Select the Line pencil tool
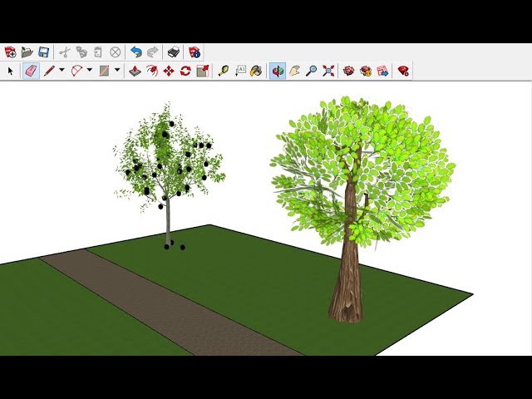The height and width of the screenshot is (399, 532). point(49,71)
